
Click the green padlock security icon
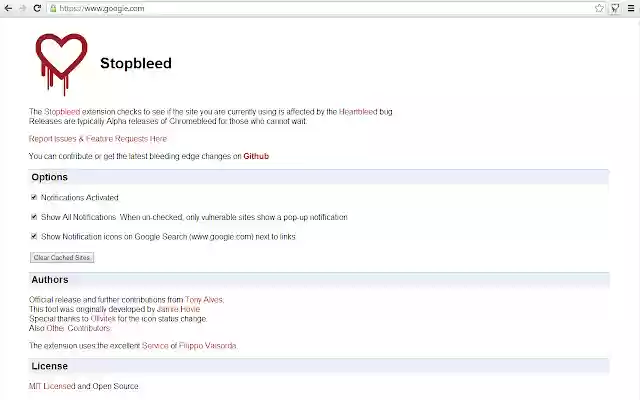53,8
